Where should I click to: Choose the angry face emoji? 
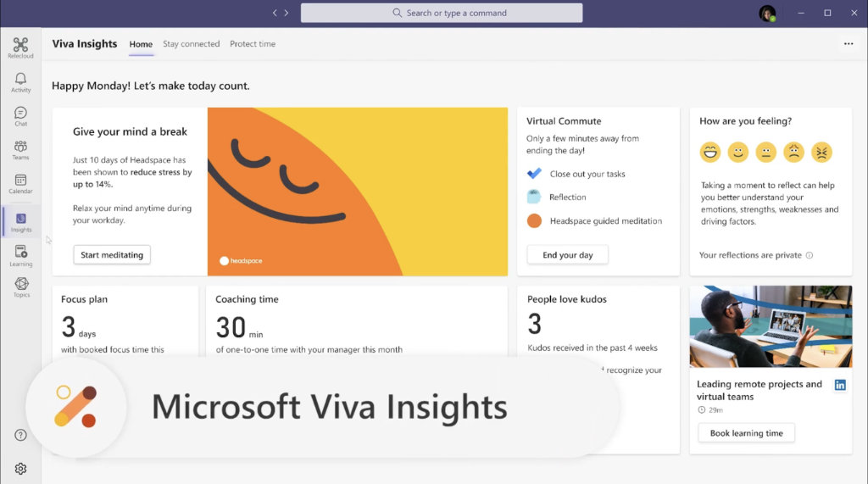point(821,152)
